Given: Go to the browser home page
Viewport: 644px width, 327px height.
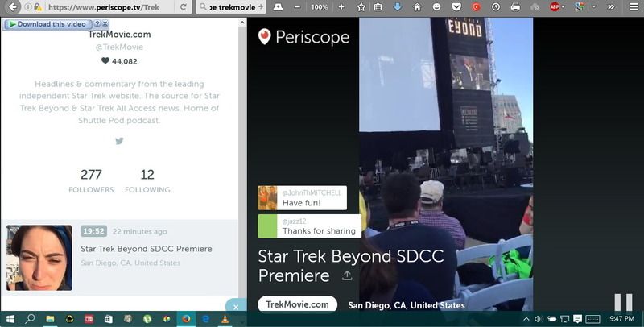Looking at the screenshot, I should [x=417, y=7].
